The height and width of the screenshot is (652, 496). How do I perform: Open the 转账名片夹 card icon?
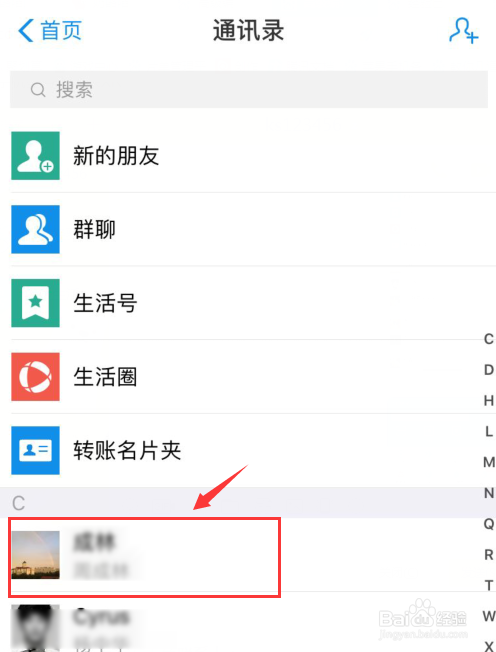tap(35, 450)
